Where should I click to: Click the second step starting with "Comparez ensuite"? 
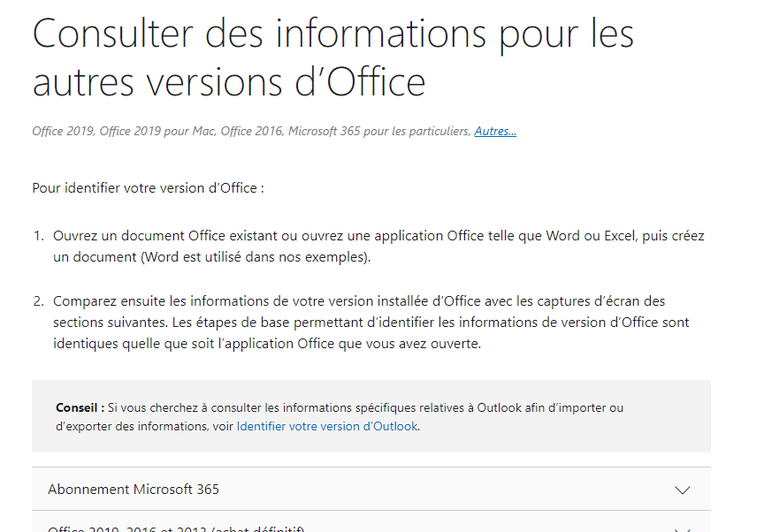371,323
